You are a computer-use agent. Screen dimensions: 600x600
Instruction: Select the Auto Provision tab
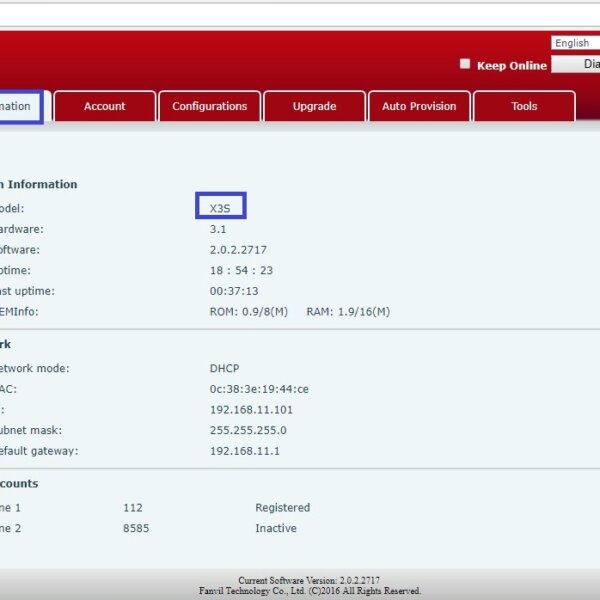tap(419, 107)
